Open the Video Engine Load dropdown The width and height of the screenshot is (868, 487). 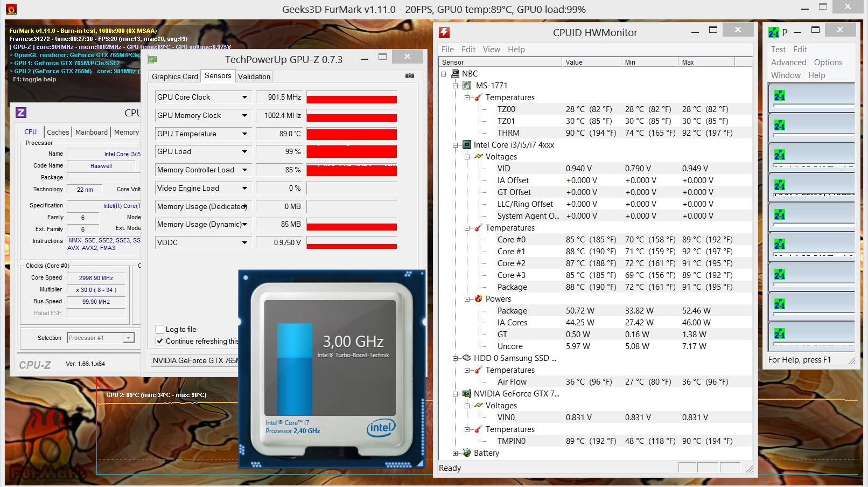245,188
